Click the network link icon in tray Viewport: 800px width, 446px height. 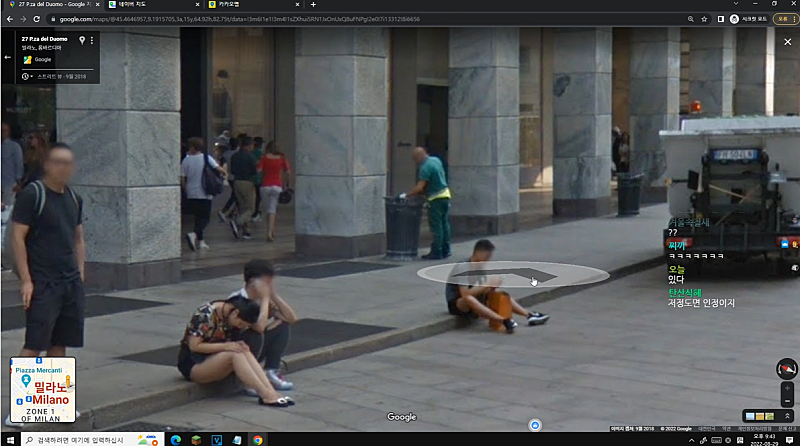tap(704, 440)
